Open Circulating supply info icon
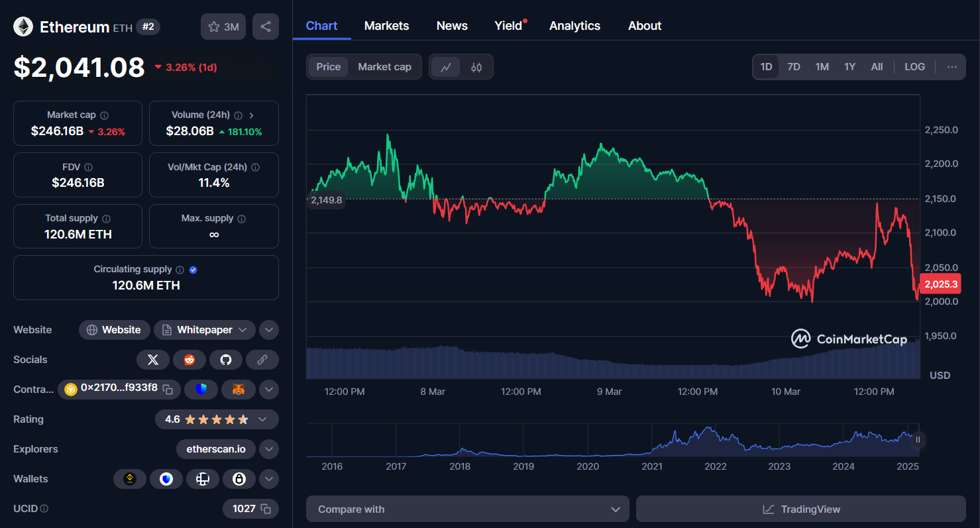Viewport: 980px width, 528px height. (179, 270)
